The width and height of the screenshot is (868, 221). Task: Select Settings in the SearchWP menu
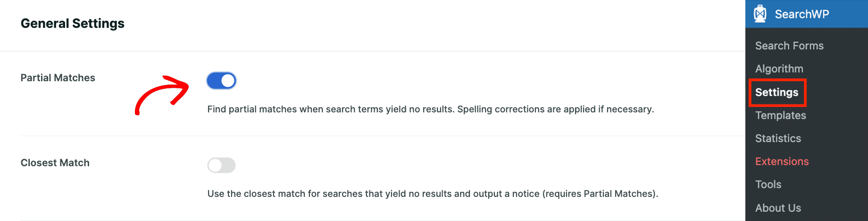(776, 92)
